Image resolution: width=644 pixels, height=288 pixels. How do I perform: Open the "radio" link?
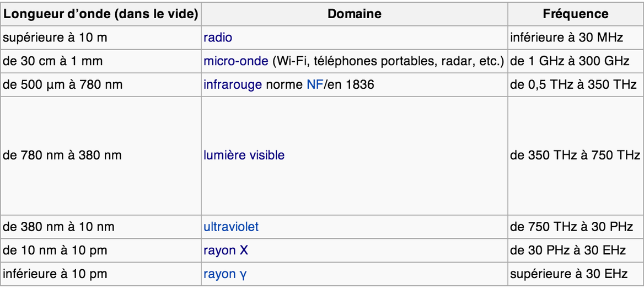[x=218, y=38]
